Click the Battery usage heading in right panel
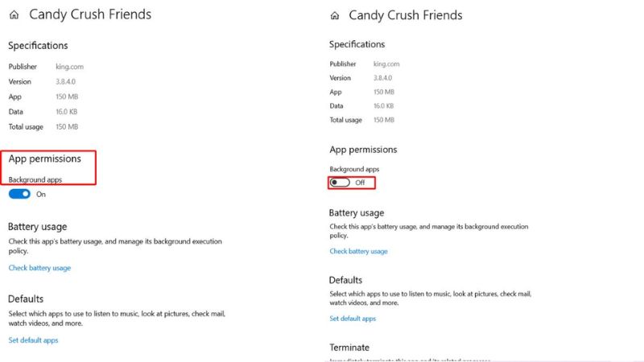The width and height of the screenshot is (644, 362). tap(357, 213)
